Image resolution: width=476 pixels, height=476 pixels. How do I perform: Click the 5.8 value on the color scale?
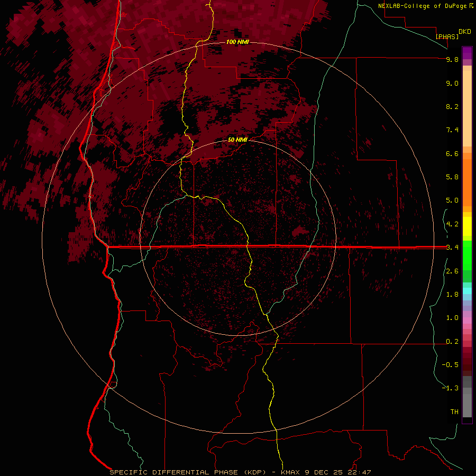(452, 177)
